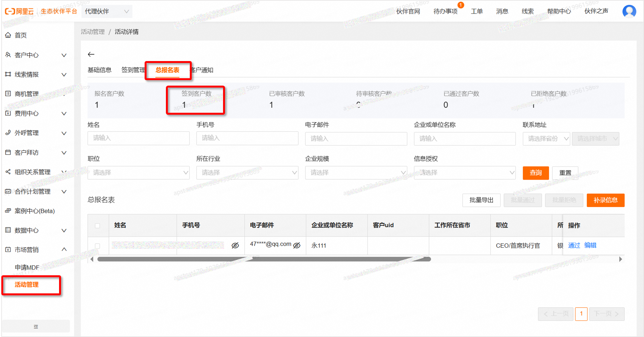Tick the first registrant row checkbox
Screen dimensions: 644x337
97,246
